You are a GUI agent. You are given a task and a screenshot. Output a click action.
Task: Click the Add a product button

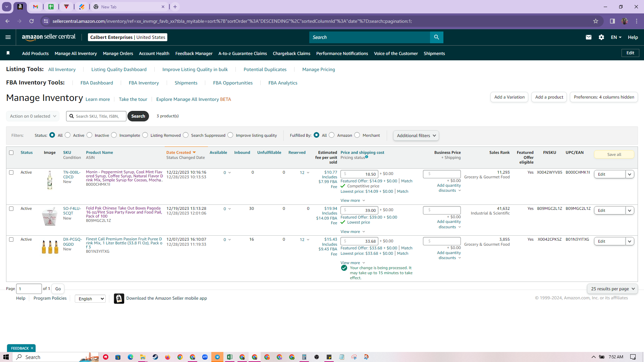[549, 97]
